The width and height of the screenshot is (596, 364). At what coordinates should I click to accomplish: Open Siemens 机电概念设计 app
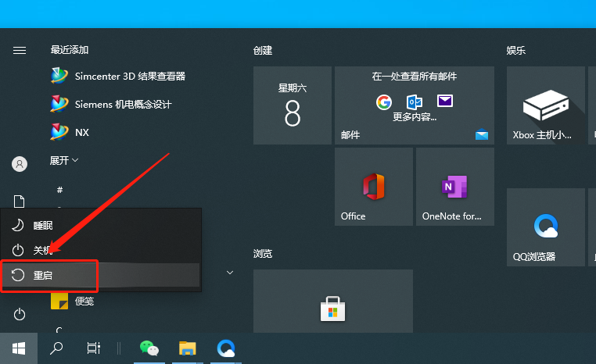click(111, 104)
